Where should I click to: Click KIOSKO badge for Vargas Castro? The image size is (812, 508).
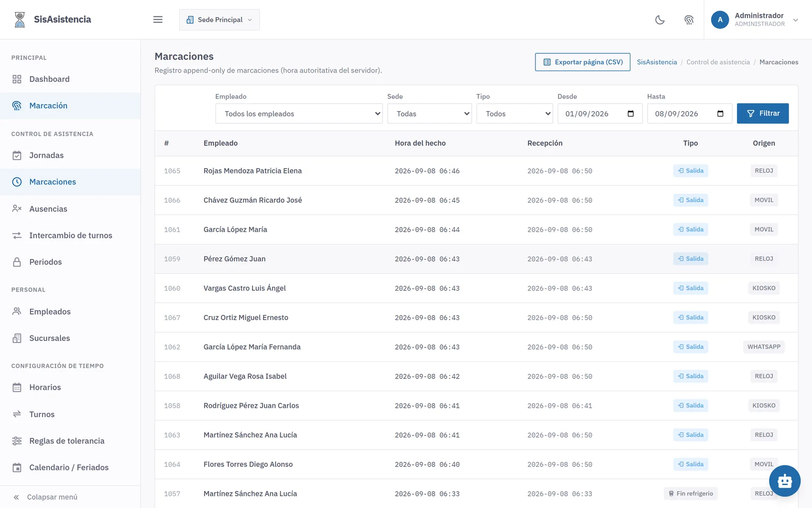[764, 288]
